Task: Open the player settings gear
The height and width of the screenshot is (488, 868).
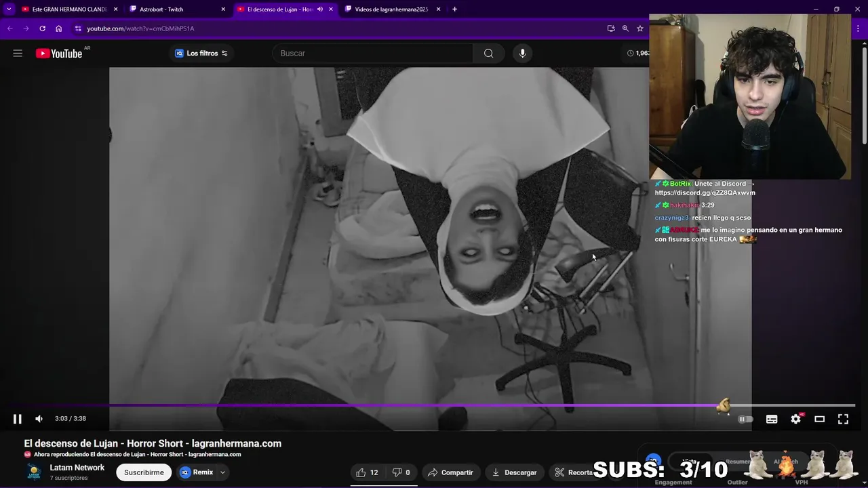Action: tap(795, 419)
